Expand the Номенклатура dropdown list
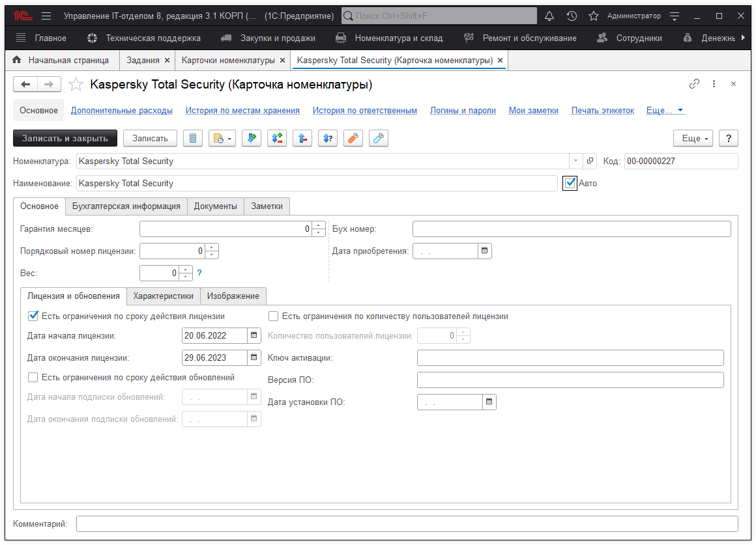This screenshot has width=756, height=545. [575, 161]
